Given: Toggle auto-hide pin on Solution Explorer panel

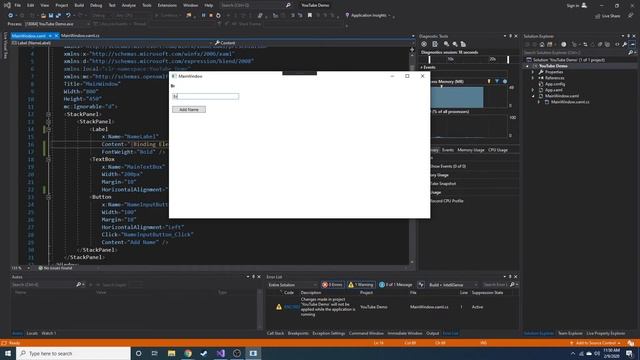Looking at the screenshot, I should [x=629, y=36].
